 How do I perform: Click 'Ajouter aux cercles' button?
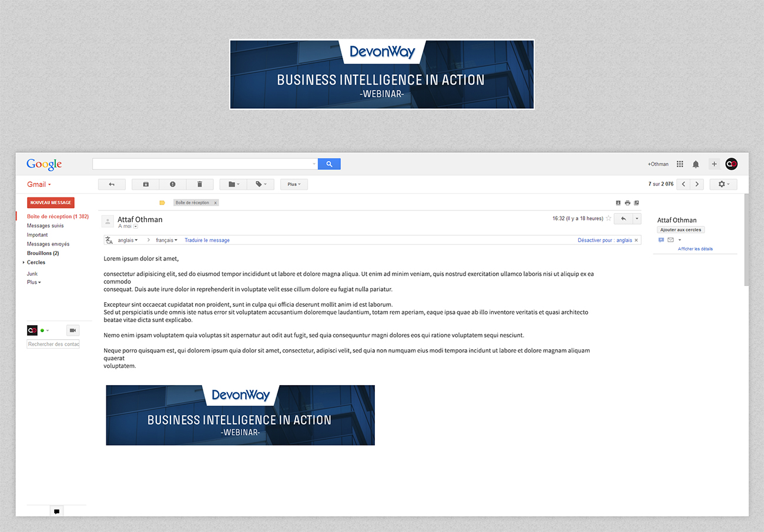click(681, 230)
